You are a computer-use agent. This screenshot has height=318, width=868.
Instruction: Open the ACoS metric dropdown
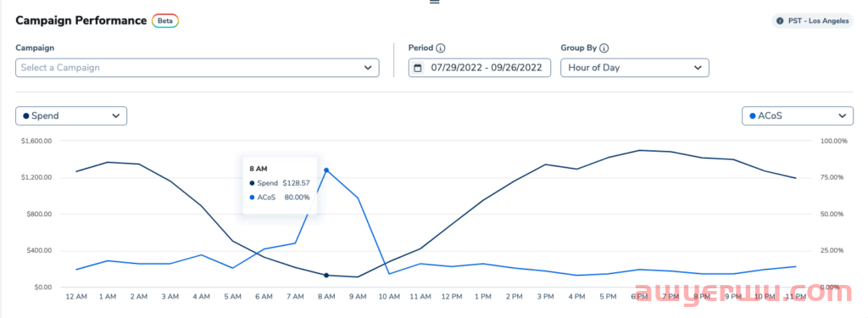coord(797,116)
